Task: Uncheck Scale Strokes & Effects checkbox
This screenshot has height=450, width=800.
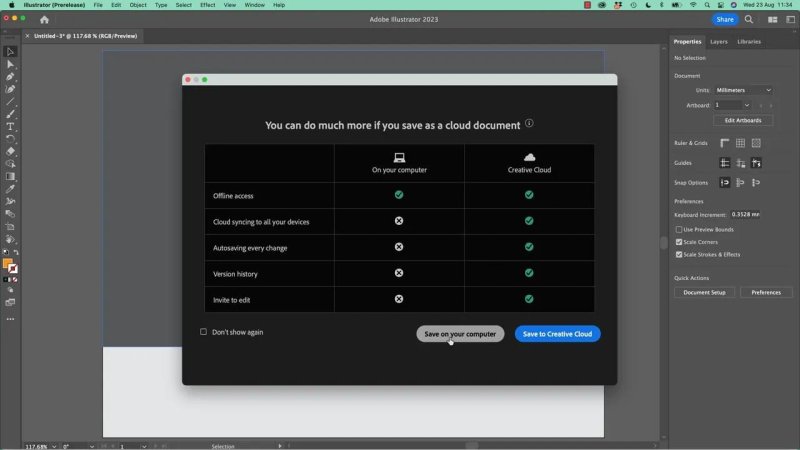Action: tap(679, 255)
